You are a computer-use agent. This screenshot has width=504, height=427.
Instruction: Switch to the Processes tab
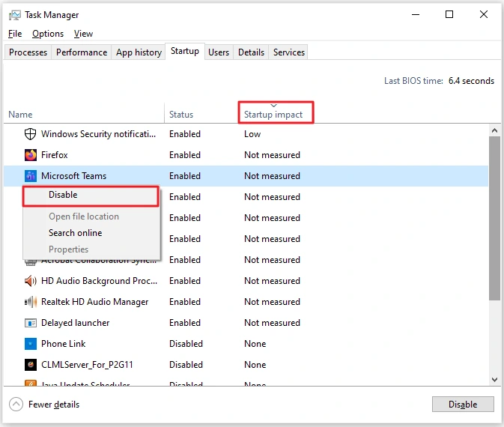(28, 52)
